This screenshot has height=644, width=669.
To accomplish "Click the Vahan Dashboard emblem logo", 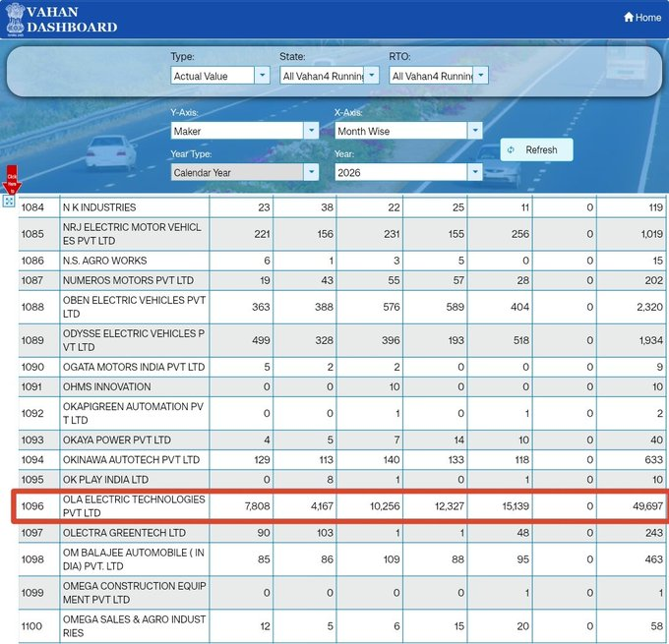I will pyautogui.click(x=15, y=20).
